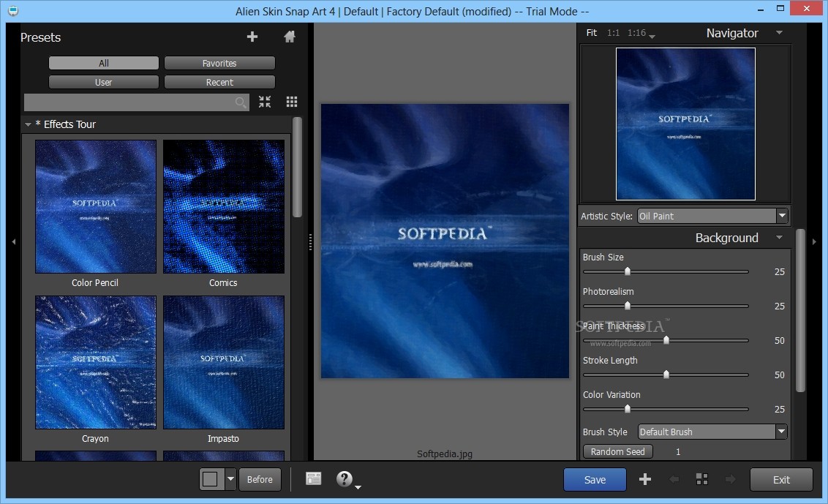The width and height of the screenshot is (828, 504).
Task: Collapse left panel with edge arrow
Action: pos(14,241)
